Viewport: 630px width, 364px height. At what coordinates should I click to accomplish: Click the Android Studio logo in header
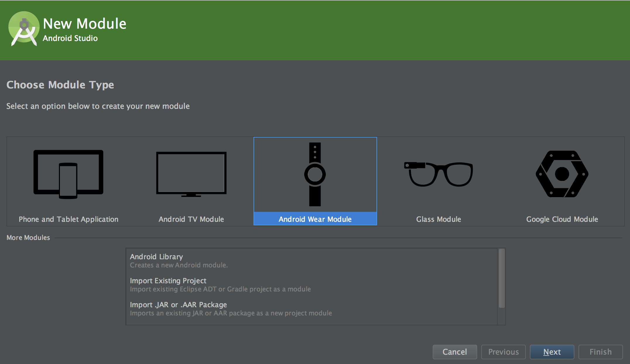pyautogui.click(x=24, y=29)
